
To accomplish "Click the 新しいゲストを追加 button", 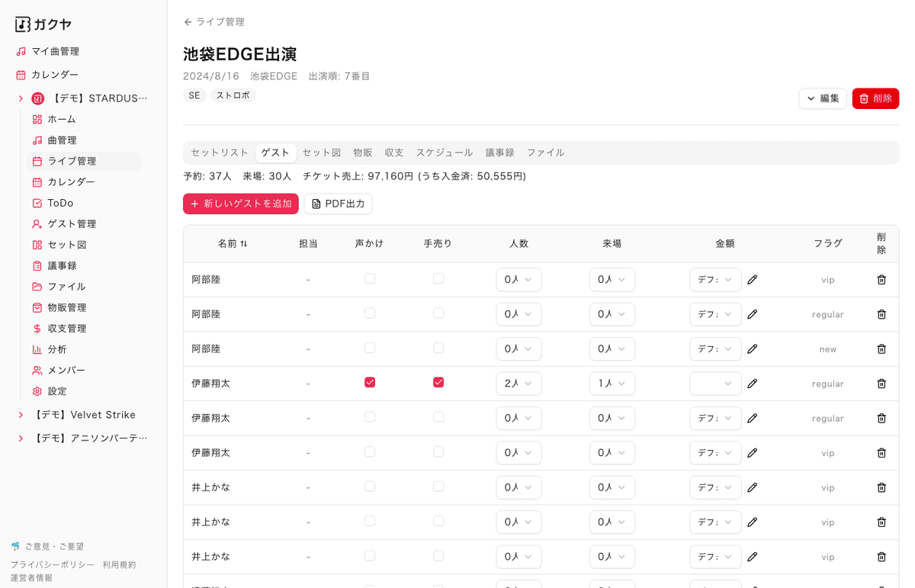I will 240,204.
